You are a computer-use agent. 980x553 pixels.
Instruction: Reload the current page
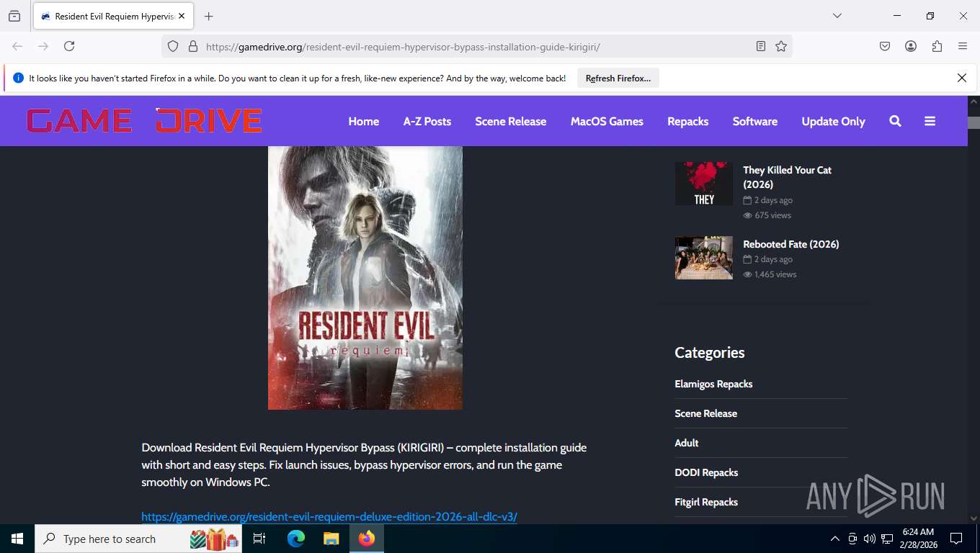pos(69,46)
